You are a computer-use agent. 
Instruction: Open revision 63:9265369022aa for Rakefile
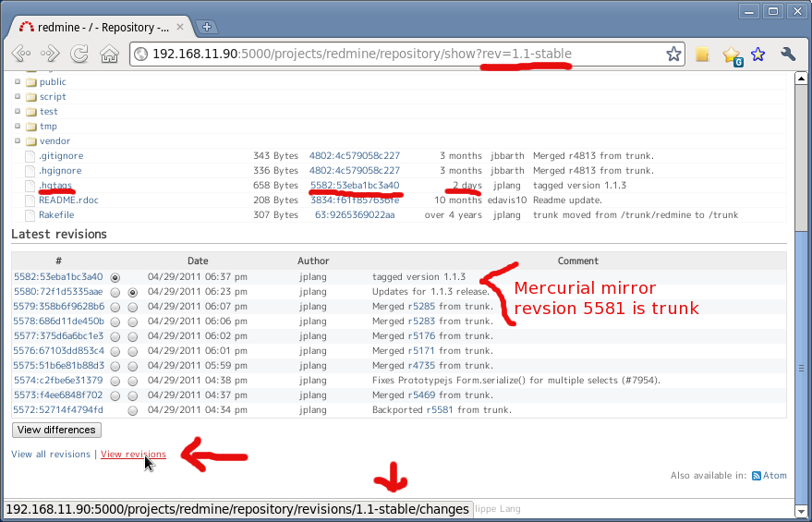click(x=355, y=215)
